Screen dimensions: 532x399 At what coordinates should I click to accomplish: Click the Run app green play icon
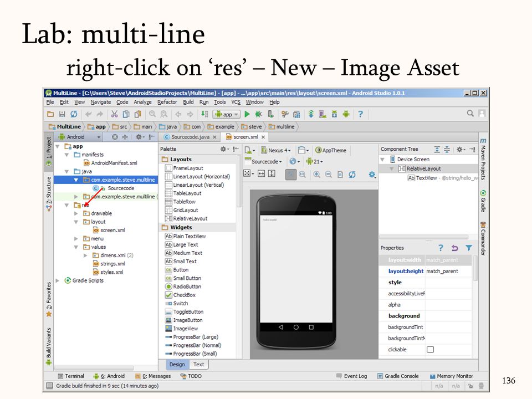tap(247, 114)
